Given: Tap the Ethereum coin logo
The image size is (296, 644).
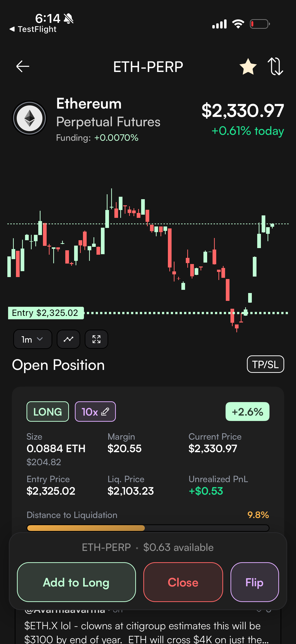Looking at the screenshot, I should click(x=29, y=118).
